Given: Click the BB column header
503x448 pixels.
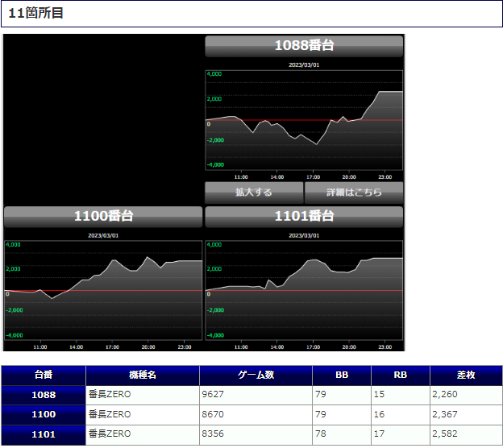Looking at the screenshot, I should 342,375.
